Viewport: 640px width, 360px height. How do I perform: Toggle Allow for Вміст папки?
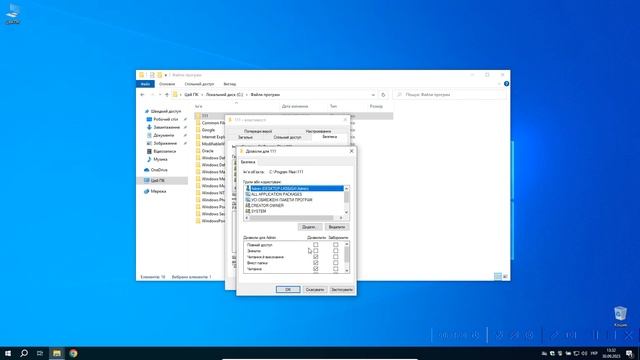(316, 263)
